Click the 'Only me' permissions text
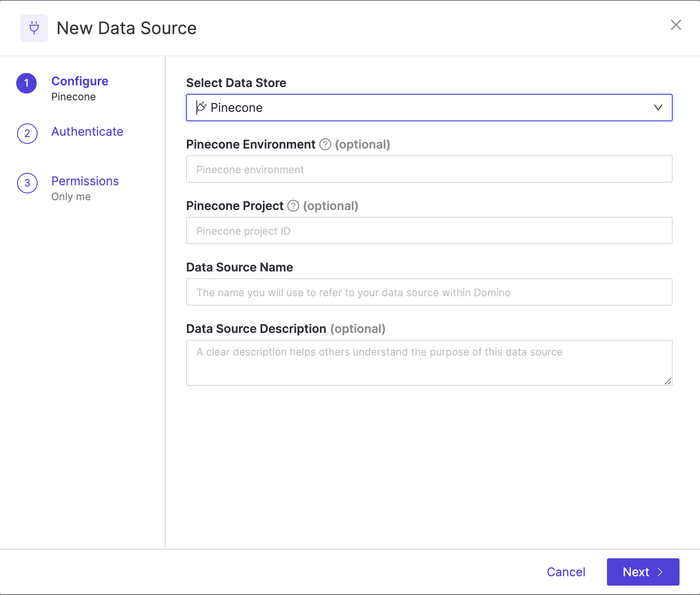 click(x=71, y=197)
